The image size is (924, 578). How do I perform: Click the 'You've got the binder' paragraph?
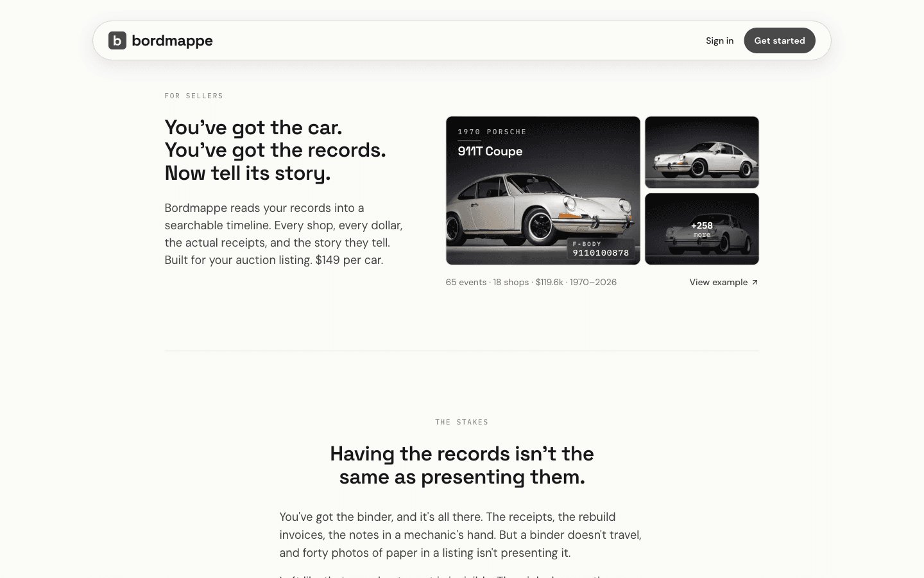click(x=461, y=535)
